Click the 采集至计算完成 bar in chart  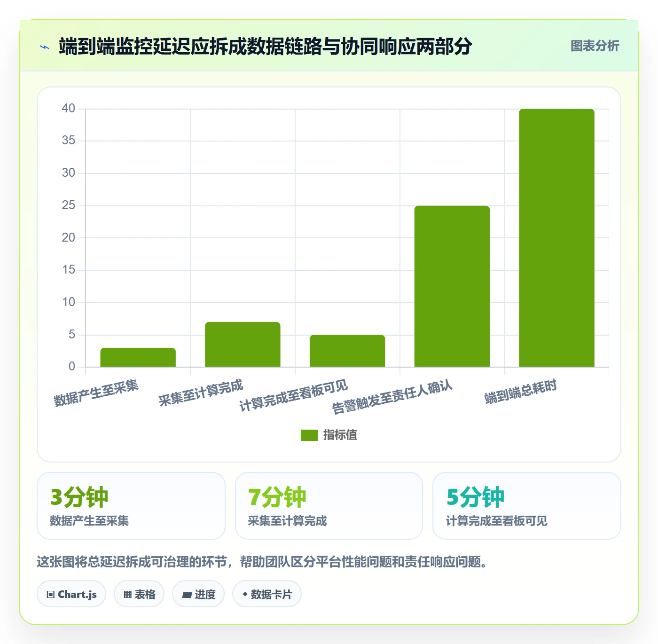243,345
